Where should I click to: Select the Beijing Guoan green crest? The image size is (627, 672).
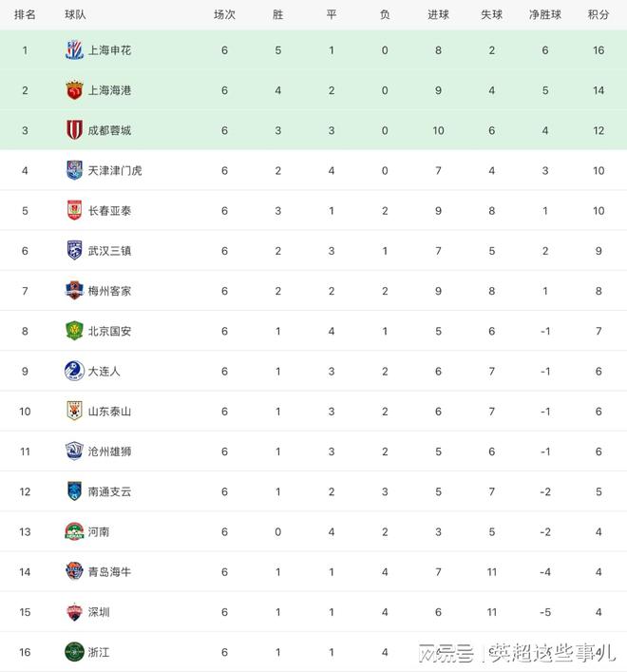[x=74, y=331]
